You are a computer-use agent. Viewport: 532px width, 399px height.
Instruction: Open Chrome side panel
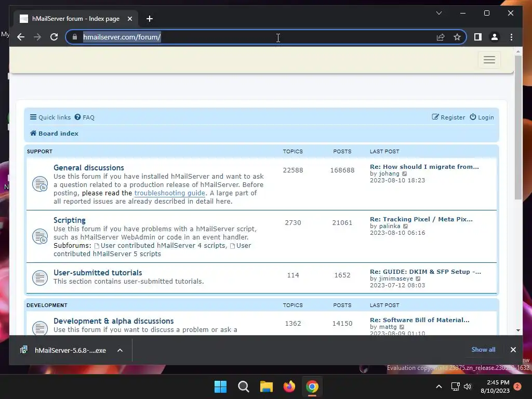click(478, 37)
